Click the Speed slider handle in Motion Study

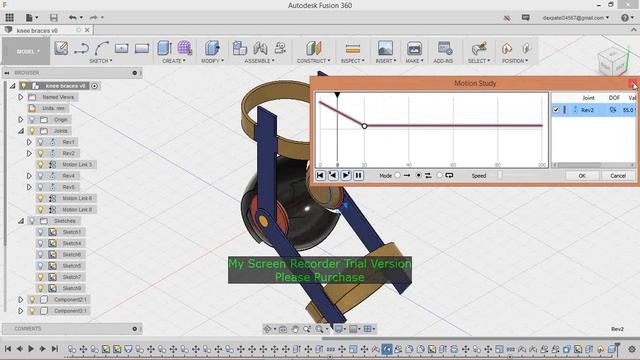click(500, 176)
